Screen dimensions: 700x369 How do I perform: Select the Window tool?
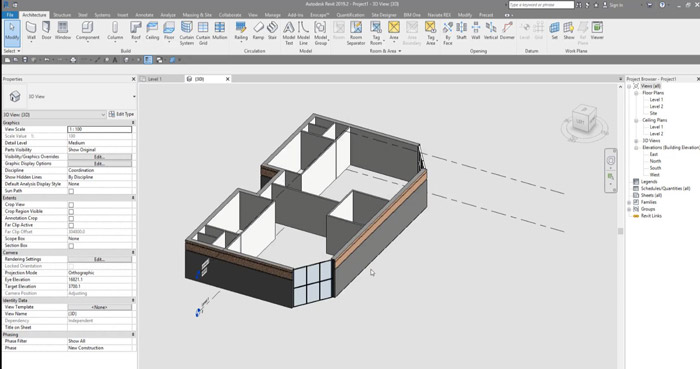coord(63,31)
